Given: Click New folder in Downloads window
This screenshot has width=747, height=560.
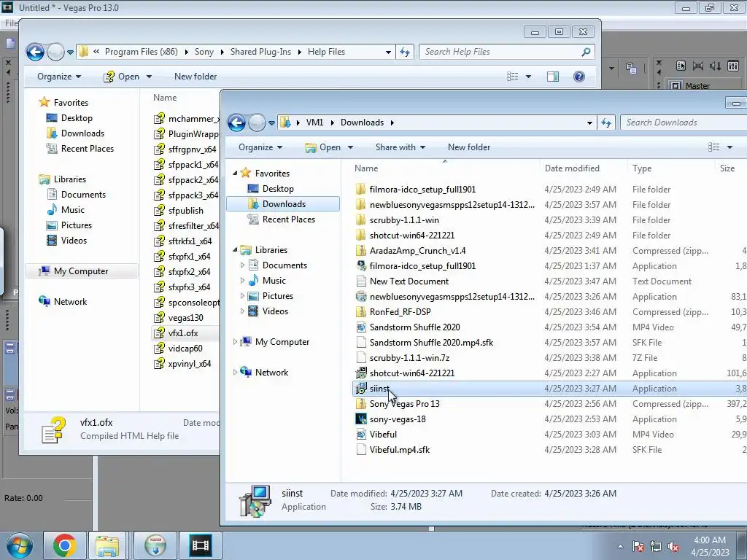Looking at the screenshot, I should (x=469, y=147).
